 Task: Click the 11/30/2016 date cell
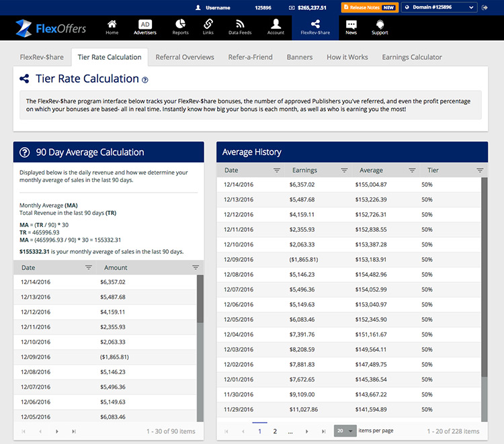click(239, 394)
